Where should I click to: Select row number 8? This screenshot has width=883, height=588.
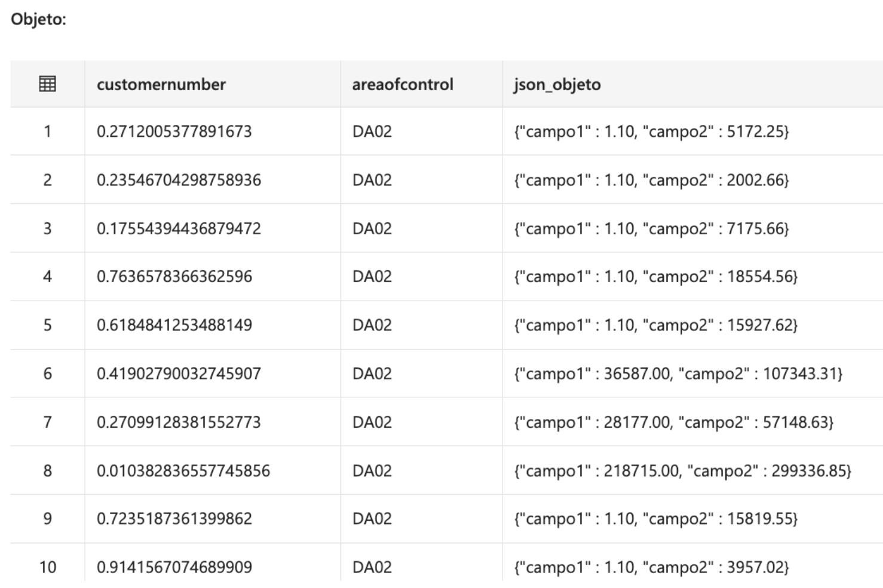(47, 471)
